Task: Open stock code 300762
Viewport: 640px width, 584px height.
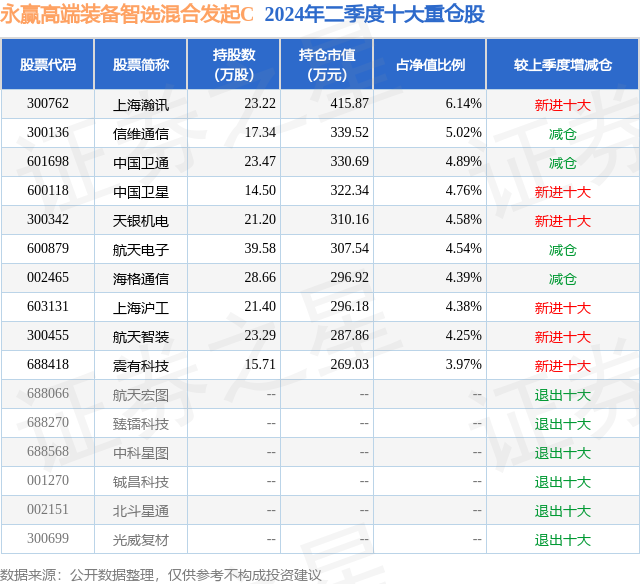Action: (x=48, y=104)
